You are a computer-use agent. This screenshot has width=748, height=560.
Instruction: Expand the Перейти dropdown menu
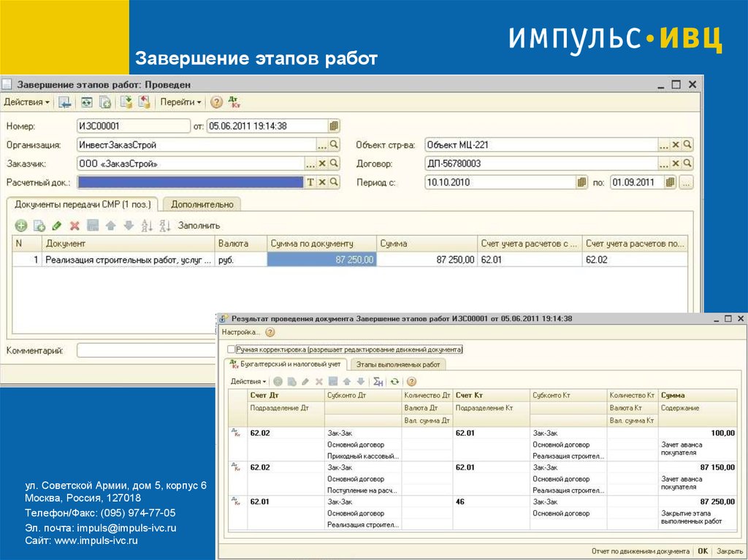pyautogui.click(x=180, y=102)
